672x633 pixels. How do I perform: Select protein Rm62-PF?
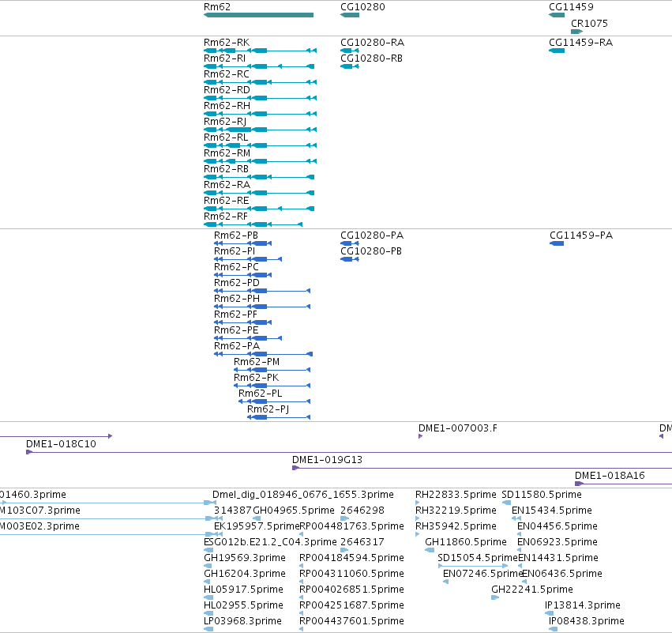point(242,322)
